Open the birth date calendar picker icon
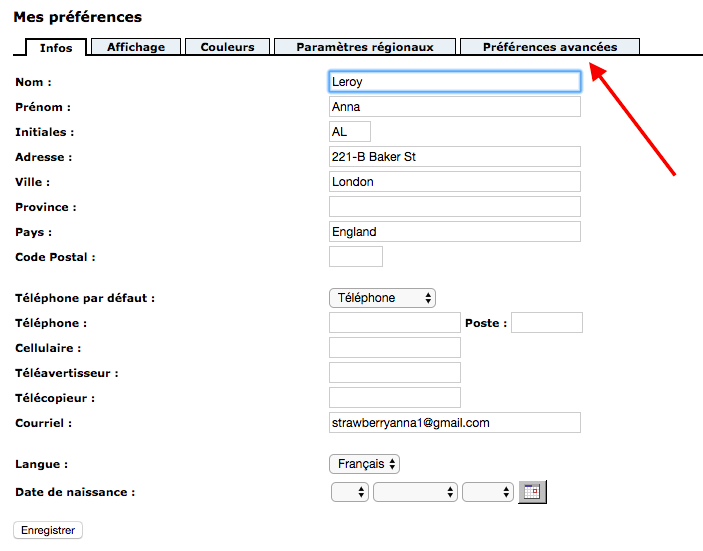 (532, 492)
